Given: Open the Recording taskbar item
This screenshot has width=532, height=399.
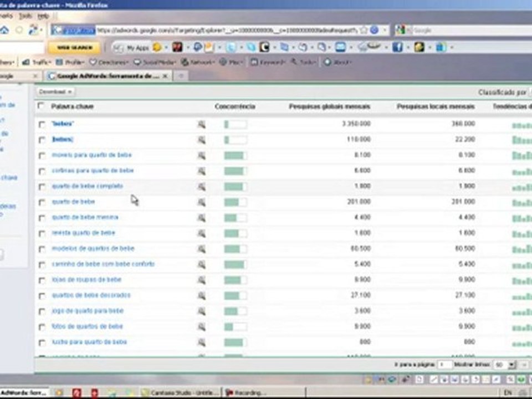Looking at the screenshot, I should (264, 393).
